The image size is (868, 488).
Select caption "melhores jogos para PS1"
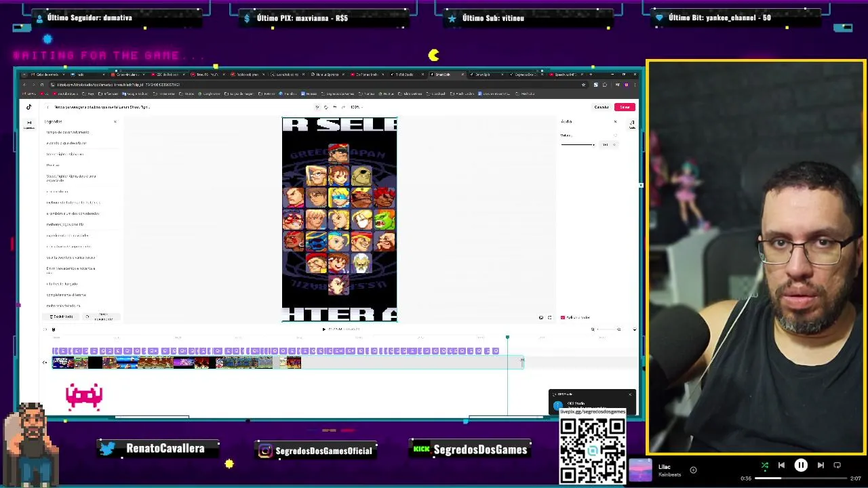pyautogui.click(x=65, y=224)
